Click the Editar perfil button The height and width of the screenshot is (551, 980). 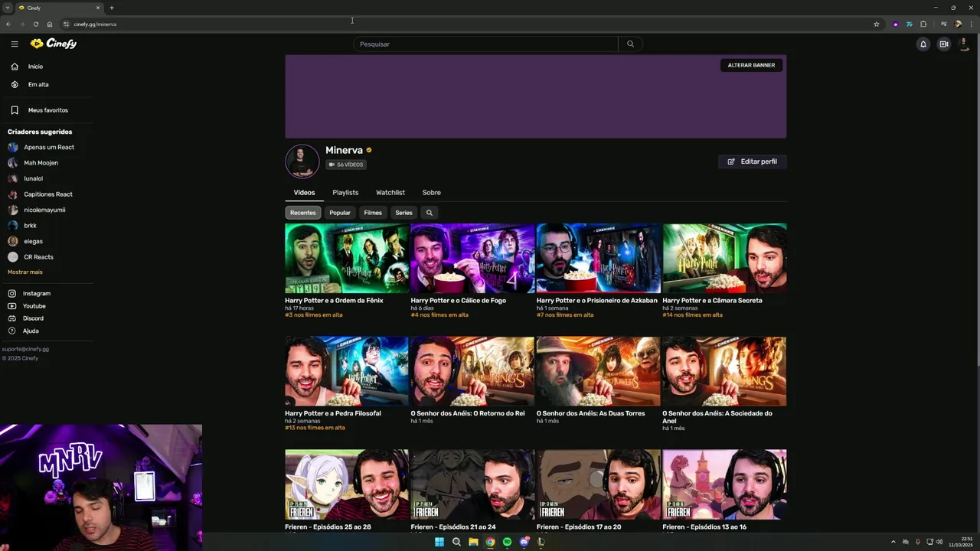pos(752,161)
